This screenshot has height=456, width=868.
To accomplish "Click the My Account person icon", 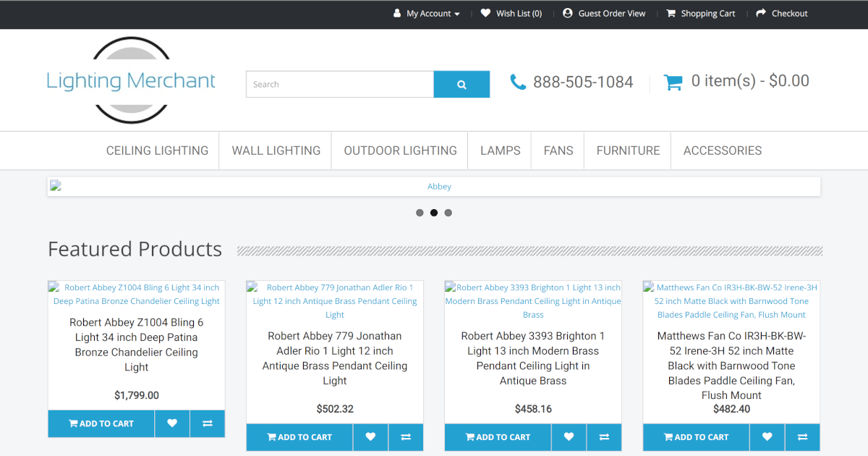I will coord(397,13).
